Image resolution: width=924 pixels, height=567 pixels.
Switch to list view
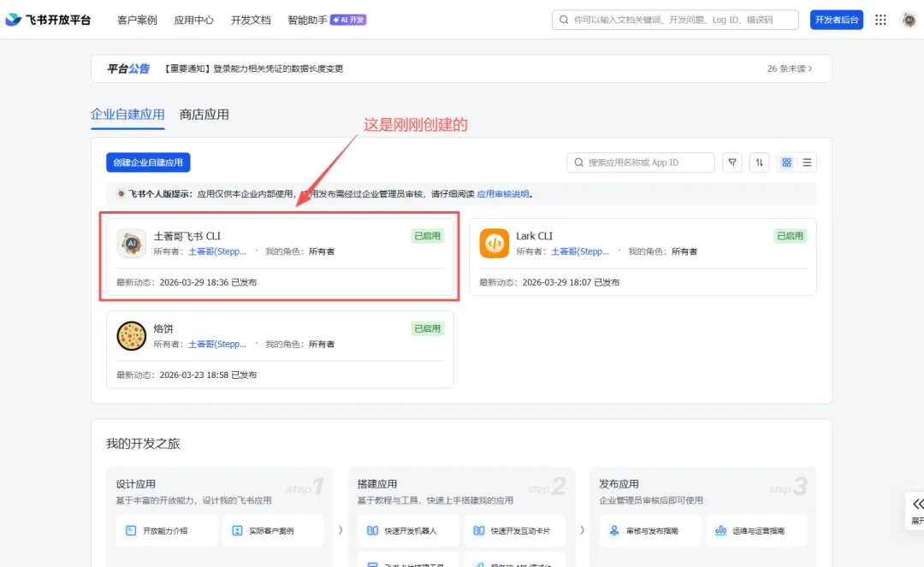coord(808,162)
